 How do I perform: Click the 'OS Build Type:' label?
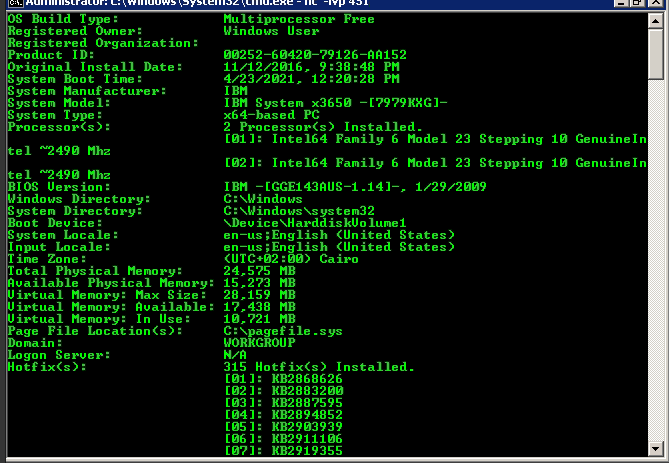point(63,19)
